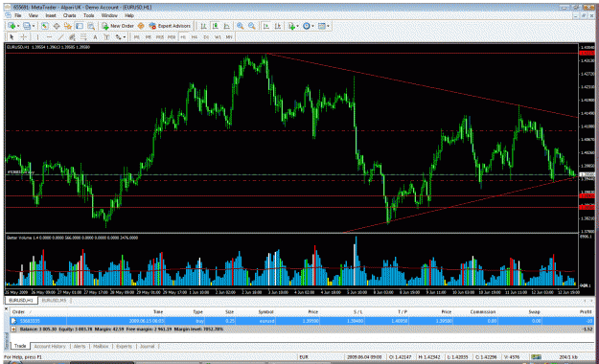Expand the arrows tool dropdown arrow
Image resolution: width=599 pixels, height=364 pixels.
(x=125, y=37)
